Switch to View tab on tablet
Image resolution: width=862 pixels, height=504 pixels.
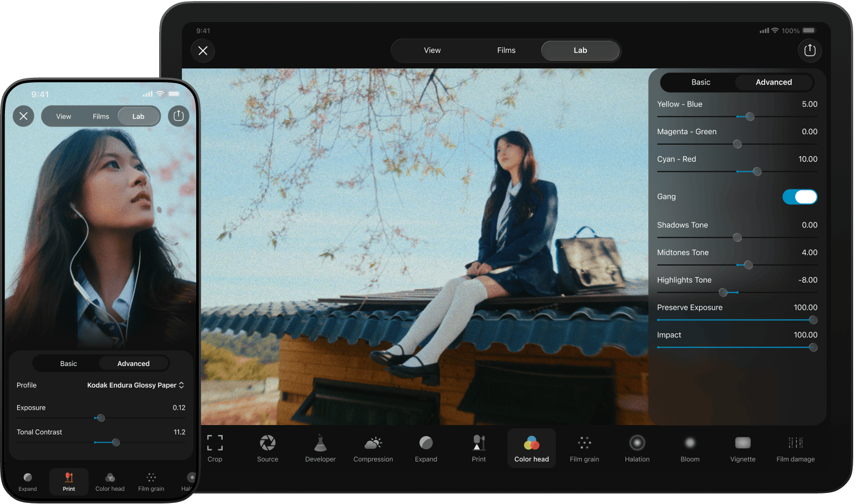click(x=432, y=50)
